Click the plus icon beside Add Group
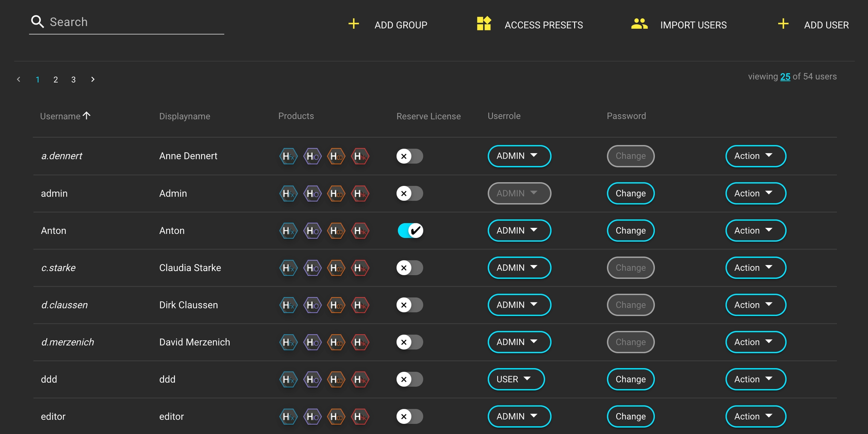 (x=353, y=24)
